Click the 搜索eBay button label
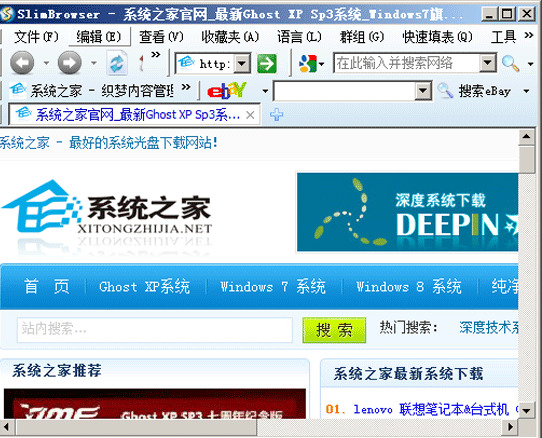 point(485,91)
